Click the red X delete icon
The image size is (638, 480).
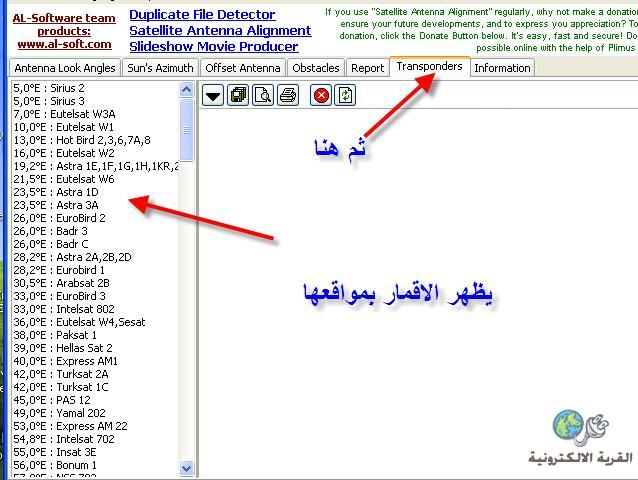click(321, 96)
